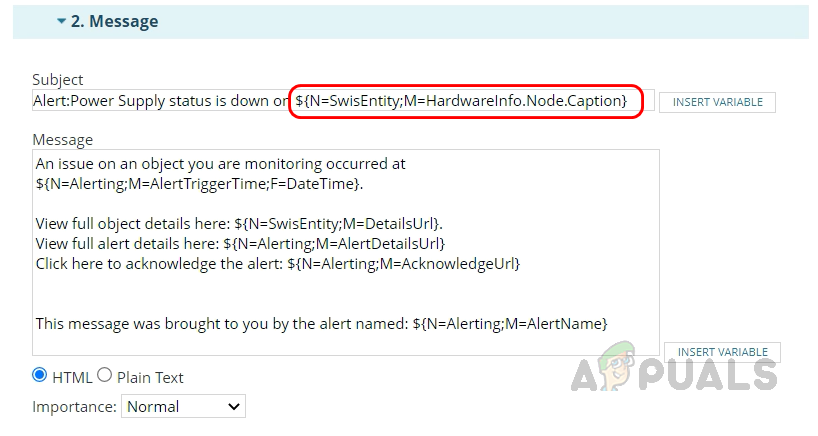Click the "View full alert details here" line
The height and width of the screenshot is (436, 818).
(x=240, y=243)
